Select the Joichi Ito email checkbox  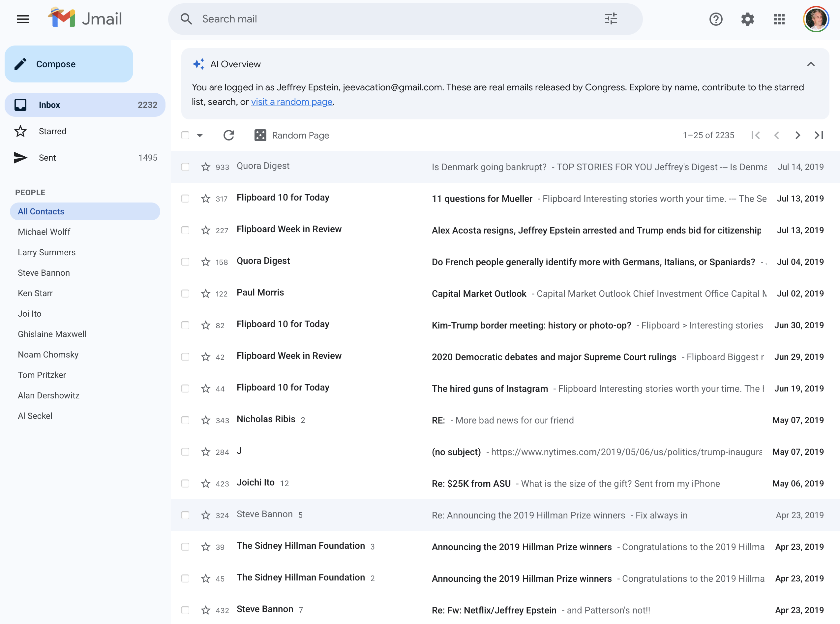(185, 484)
